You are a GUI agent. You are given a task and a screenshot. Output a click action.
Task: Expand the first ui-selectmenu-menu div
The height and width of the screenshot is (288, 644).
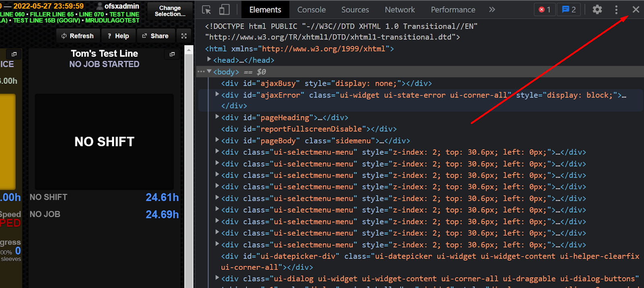click(x=217, y=151)
